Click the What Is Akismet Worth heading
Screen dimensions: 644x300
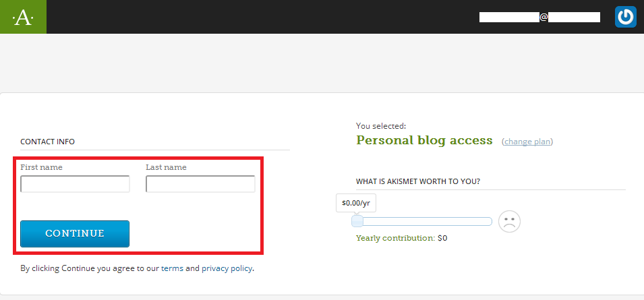click(x=422, y=181)
